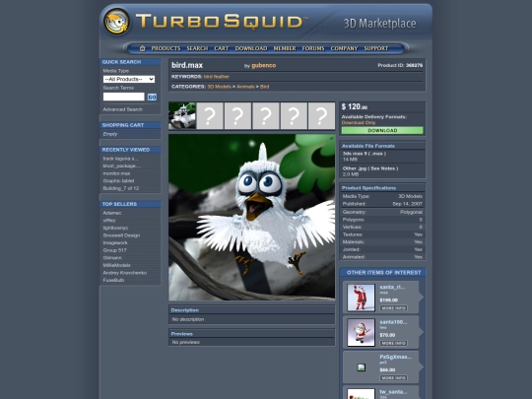
Task: Click MORE INFO for $199.00 santa item
Action: [x=393, y=308]
